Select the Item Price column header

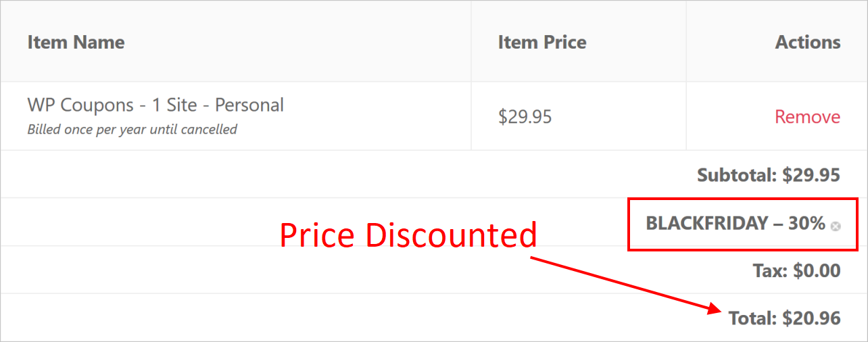(x=542, y=42)
